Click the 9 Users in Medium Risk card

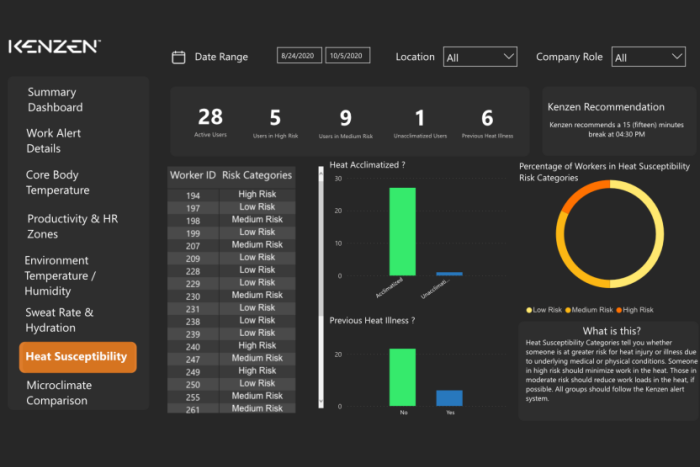coord(346,123)
